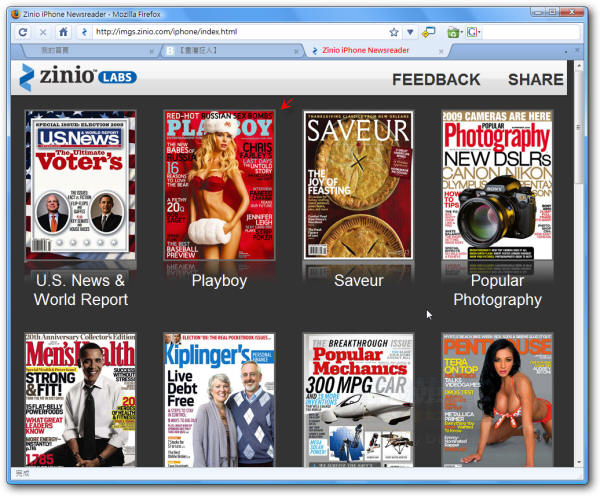This screenshot has width=600, height=496.
Task: Click the 'Playboy' title text
Action: (x=219, y=281)
